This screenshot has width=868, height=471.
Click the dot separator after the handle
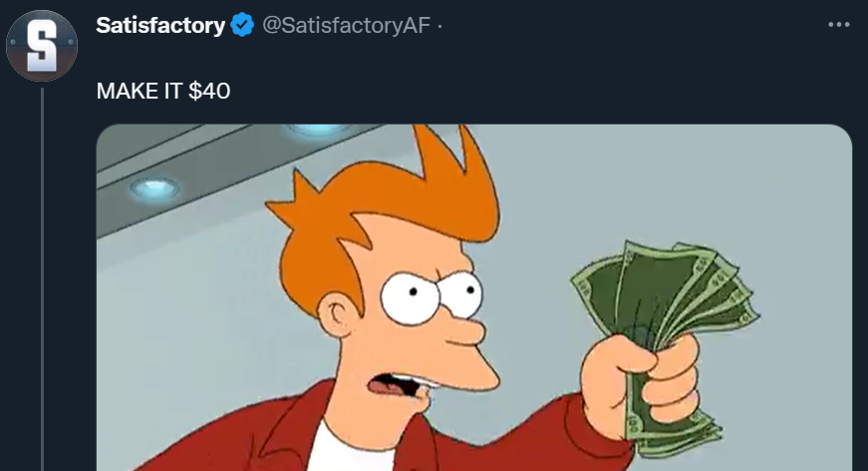click(x=439, y=26)
